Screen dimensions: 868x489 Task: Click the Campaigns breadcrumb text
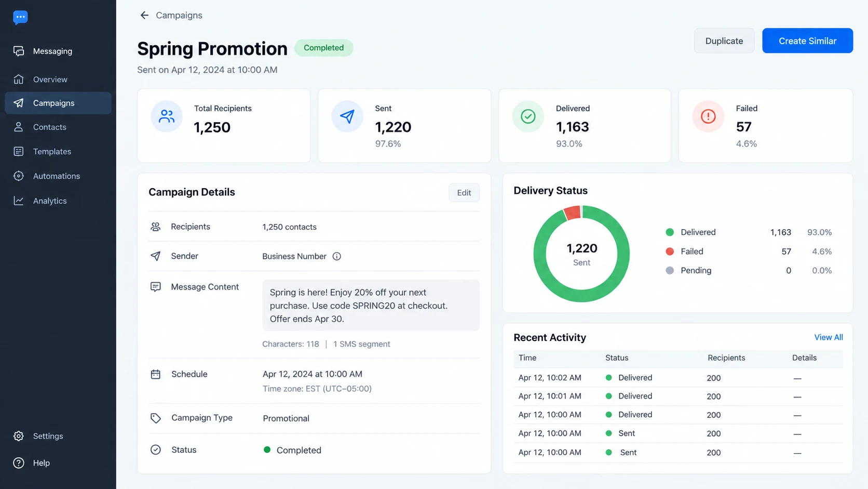coord(179,15)
